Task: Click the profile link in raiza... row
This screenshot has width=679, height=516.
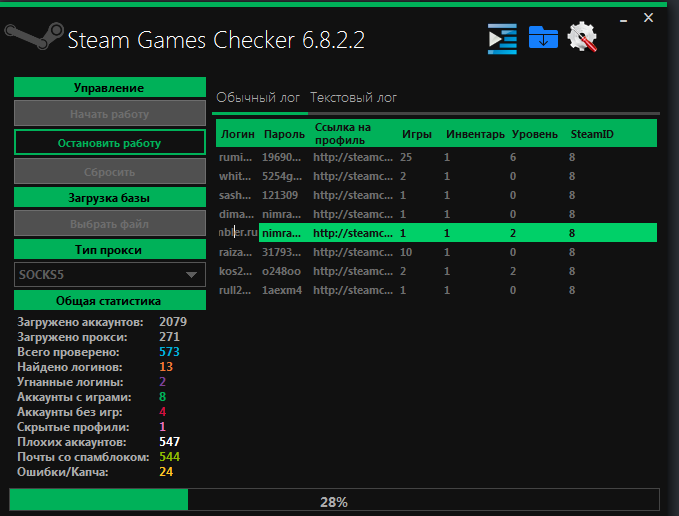Action: (x=353, y=252)
